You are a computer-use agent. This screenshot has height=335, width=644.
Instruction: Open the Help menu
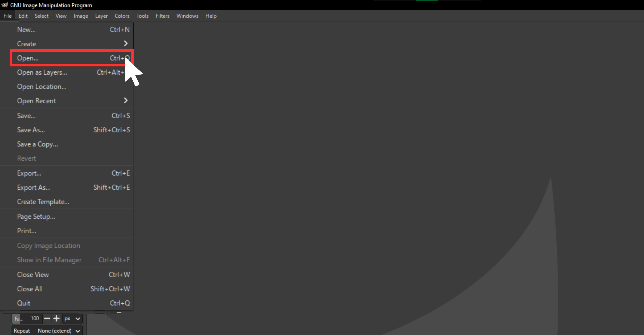(x=211, y=16)
